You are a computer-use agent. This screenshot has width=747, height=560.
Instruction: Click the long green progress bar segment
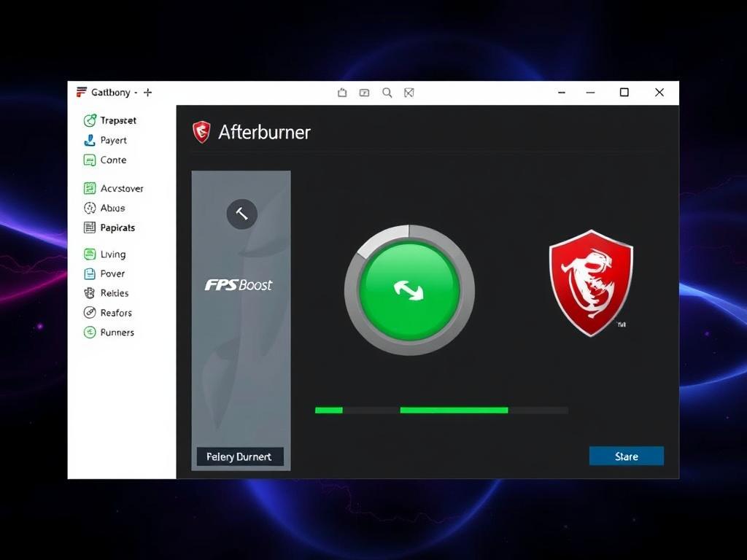454,410
